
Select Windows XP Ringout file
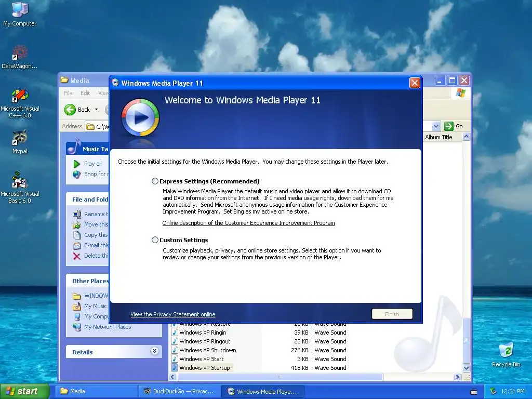[x=205, y=341]
